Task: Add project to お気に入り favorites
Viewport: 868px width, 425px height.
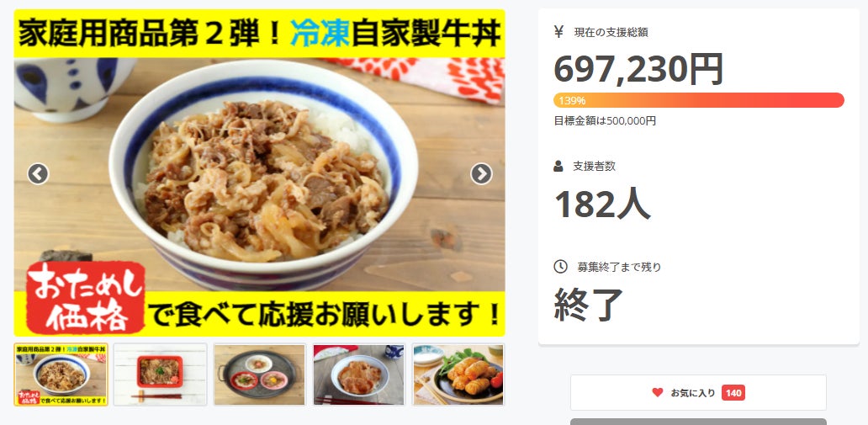Action: click(698, 393)
